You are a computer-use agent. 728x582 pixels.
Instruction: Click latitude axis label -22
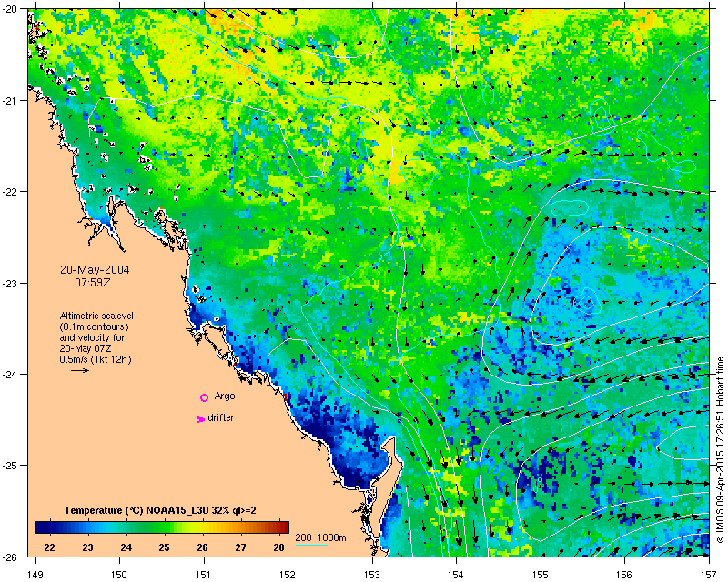coord(10,192)
